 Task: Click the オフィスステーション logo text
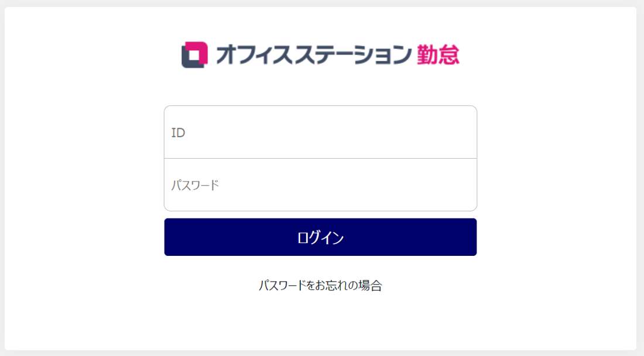pyautogui.click(x=313, y=55)
